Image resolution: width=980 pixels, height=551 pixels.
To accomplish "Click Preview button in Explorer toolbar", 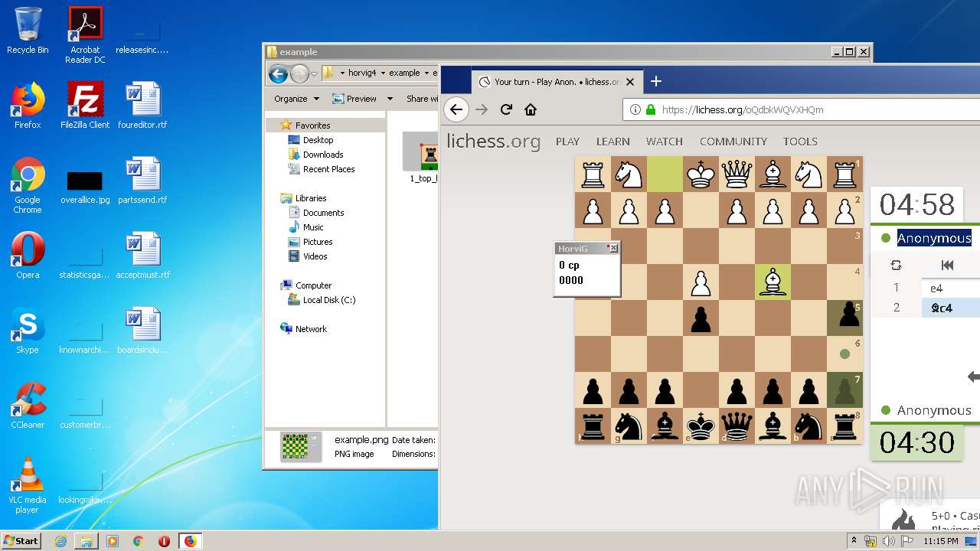I will pyautogui.click(x=354, y=99).
